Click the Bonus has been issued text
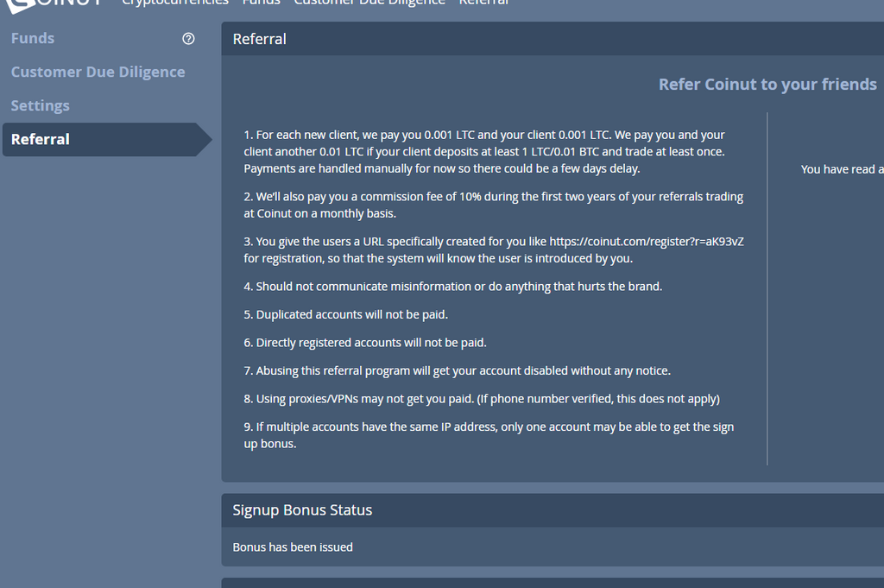Screen dimensions: 884x588 293,547
